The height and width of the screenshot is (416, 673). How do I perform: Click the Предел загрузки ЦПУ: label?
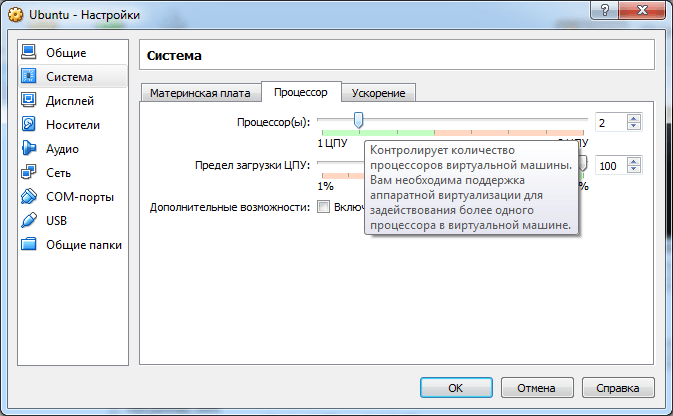coord(252,165)
